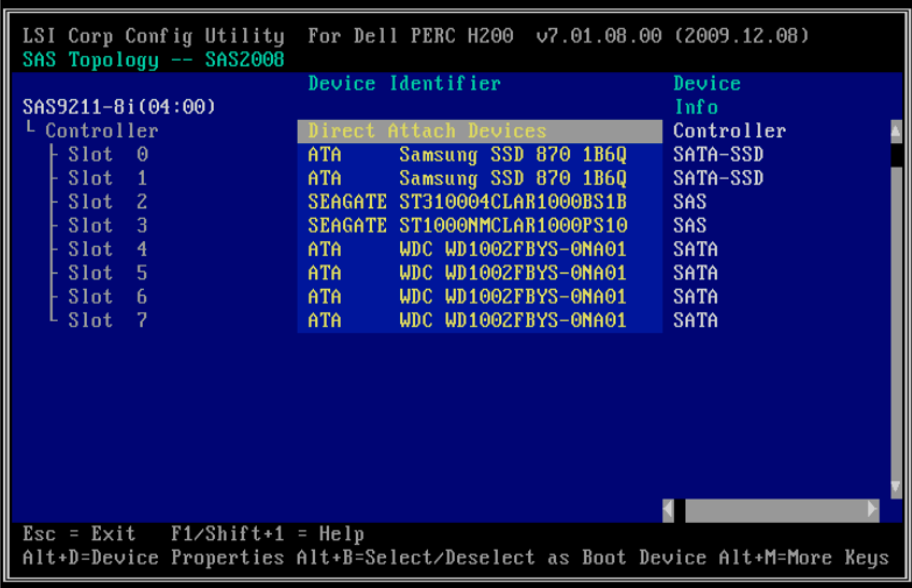Click the vertical scrollbar down arrow

tap(896, 487)
